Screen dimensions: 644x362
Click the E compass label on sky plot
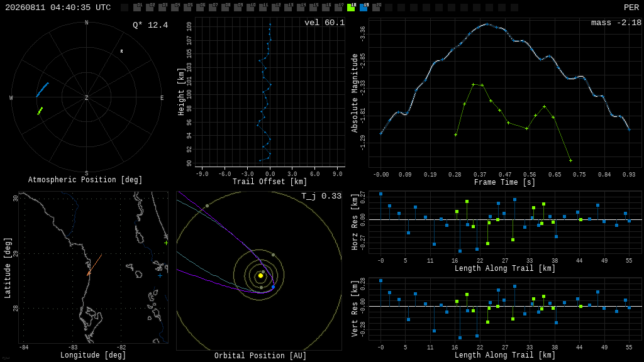coord(162,97)
